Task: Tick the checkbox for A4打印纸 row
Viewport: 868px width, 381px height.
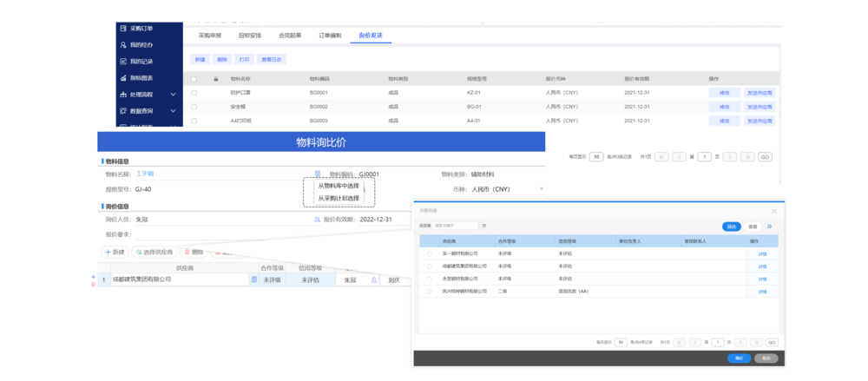Action: click(x=194, y=121)
